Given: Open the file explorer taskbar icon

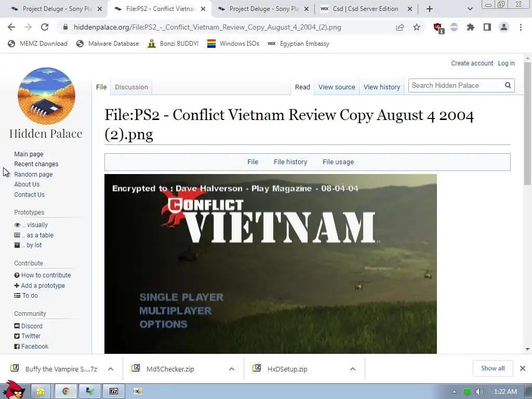Looking at the screenshot, I should tap(41, 392).
